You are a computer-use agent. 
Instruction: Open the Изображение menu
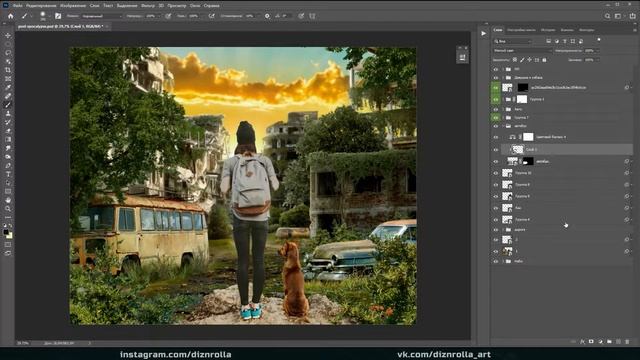(x=73, y=6)
